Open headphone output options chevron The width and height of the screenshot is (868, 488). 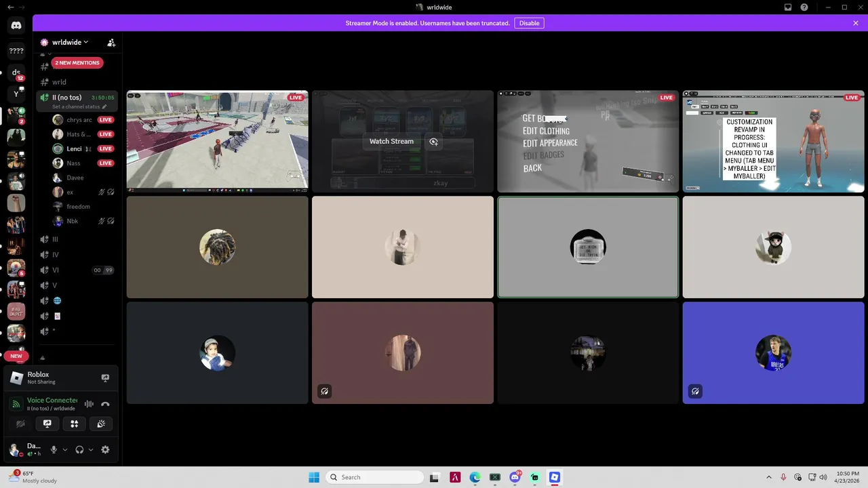[x=91, y=449]
